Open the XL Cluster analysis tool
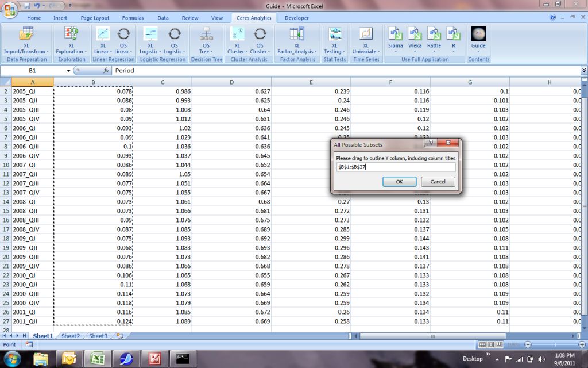Viewport: 588px width, 368px height. click(237, 40)
